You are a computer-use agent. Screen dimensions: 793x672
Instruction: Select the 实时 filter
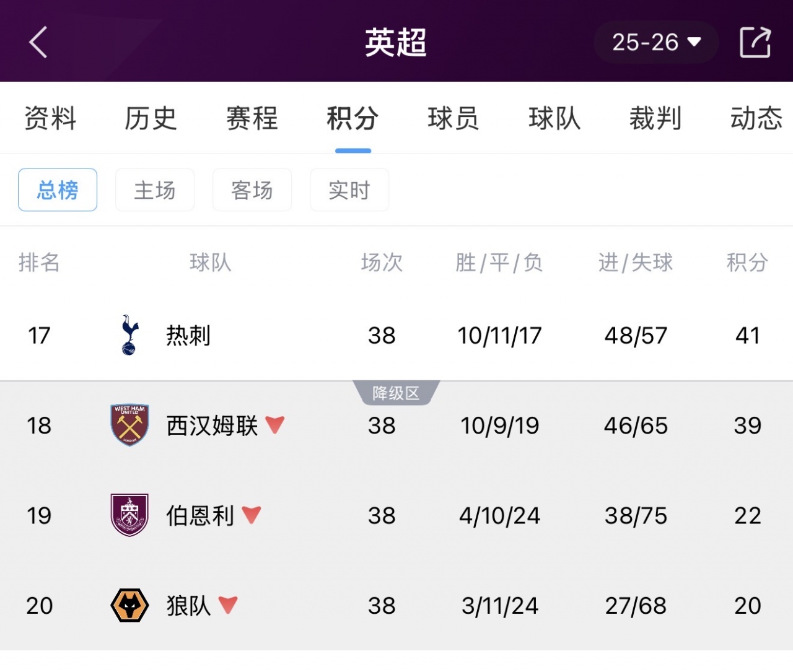click(349, 190)
